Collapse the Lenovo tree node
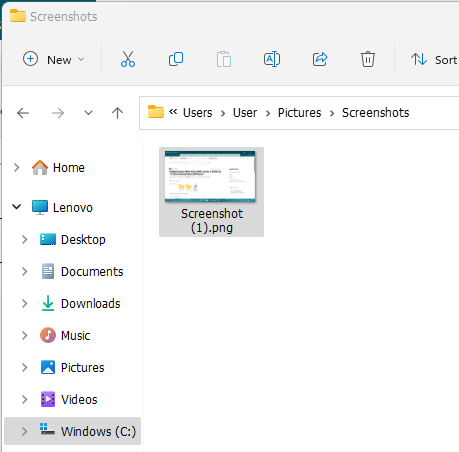459x452 pixels. (16, 207)
